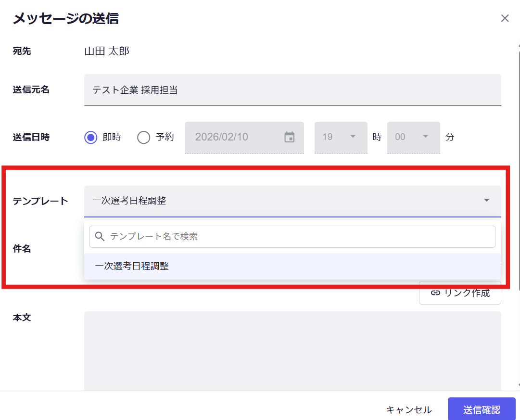Viewport: 520px width, 420px height.
Task: Click the 2026/02/10 date field
Action: (236, 137)
